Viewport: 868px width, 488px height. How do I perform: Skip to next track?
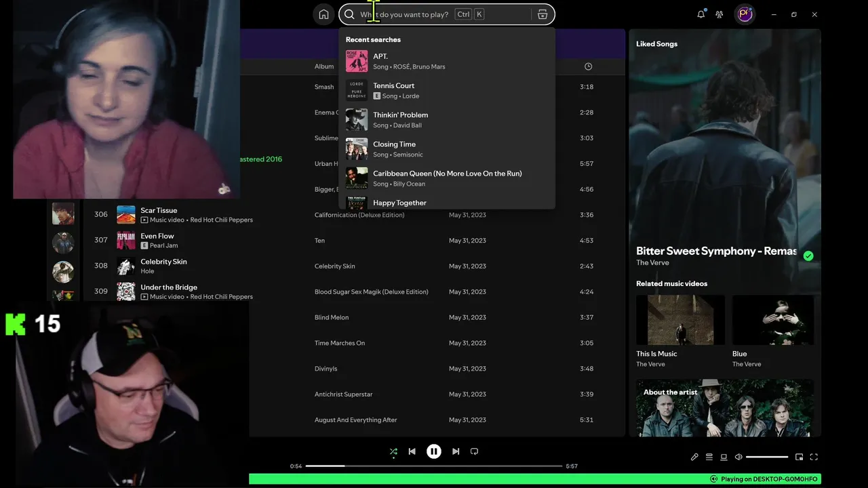[x=456, y=451]
